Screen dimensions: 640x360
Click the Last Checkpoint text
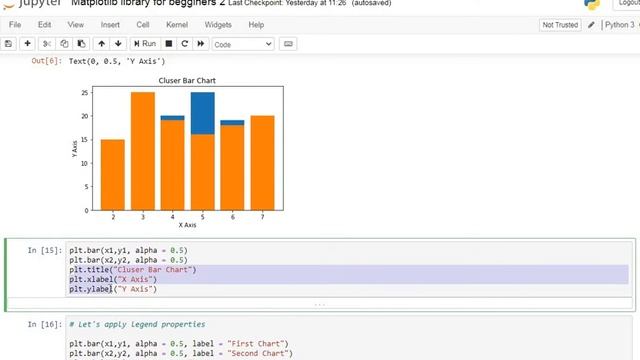point(287,3)
